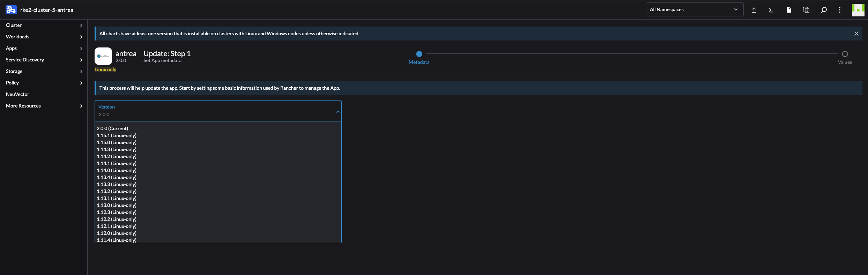
Task: Open the Import YAML upload icon
Action: click(x=754, y=10)
